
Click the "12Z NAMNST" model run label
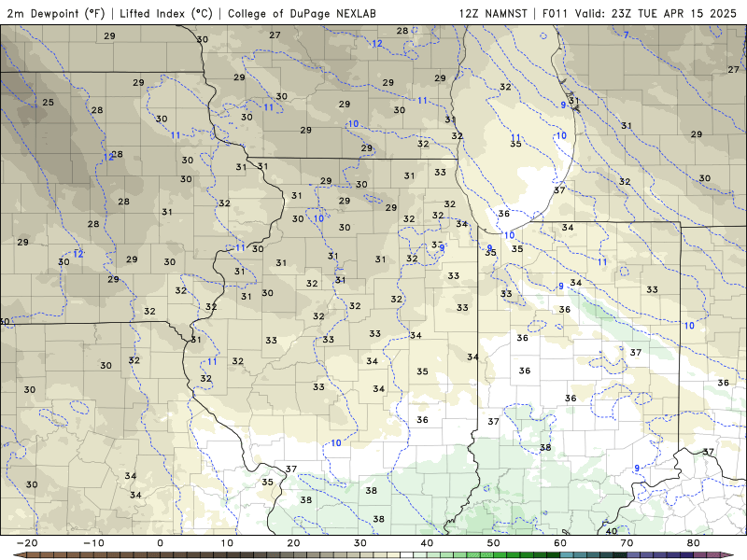[x=493, y=13]
